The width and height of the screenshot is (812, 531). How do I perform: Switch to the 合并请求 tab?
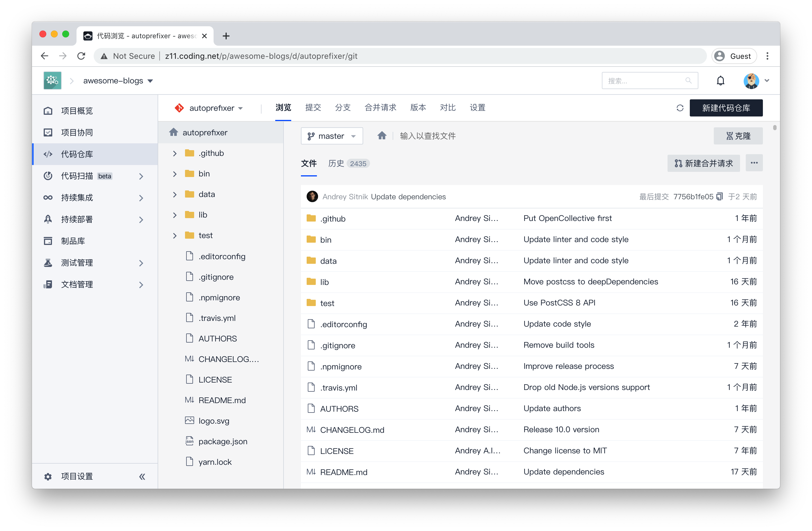point(380,108)
